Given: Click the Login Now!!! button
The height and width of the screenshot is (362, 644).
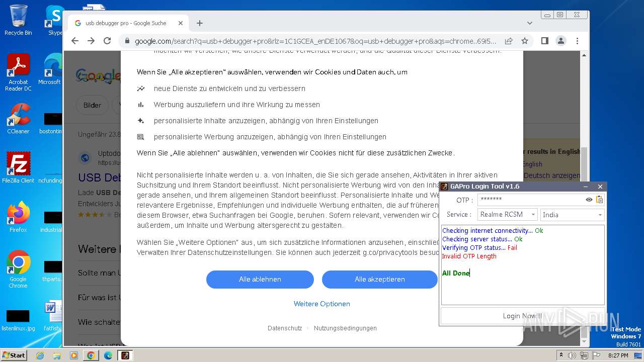Looking at the screenshot, I should pyautogui.click(x=523, y=316).
